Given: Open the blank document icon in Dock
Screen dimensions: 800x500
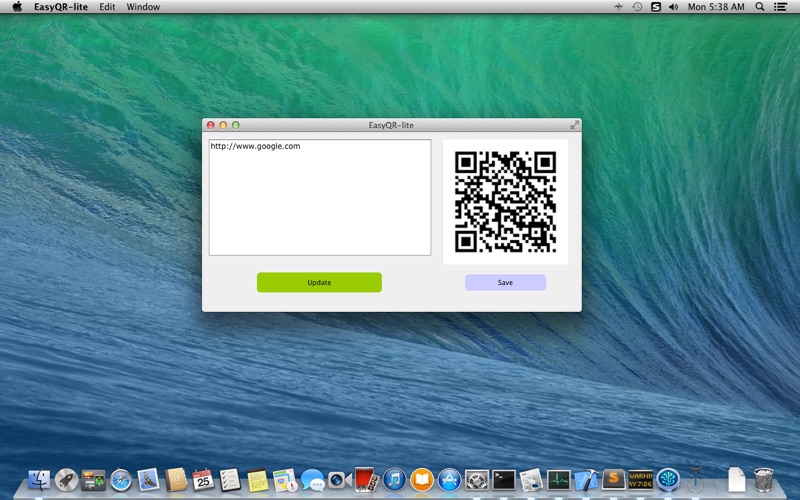Looking at the screenshot, I should point(736,480).
